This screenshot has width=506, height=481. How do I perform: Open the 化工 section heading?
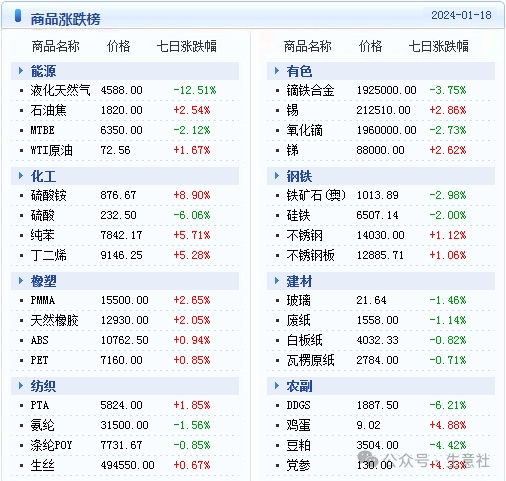43,176
